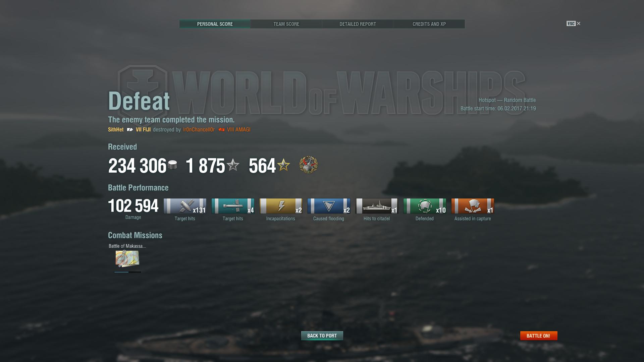Screen dimensions: 644x362
Task: Click the Battle On! button
Action: [539, 336]
